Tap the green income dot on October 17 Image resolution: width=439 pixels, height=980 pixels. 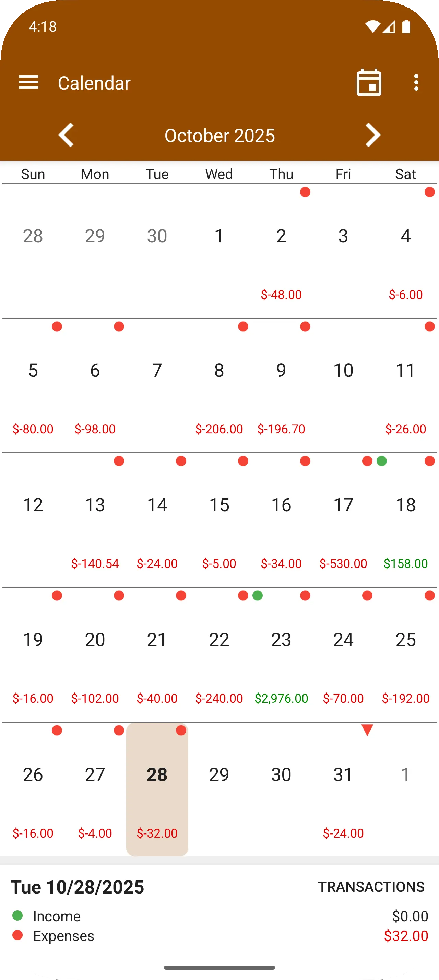tap(382, 461)
